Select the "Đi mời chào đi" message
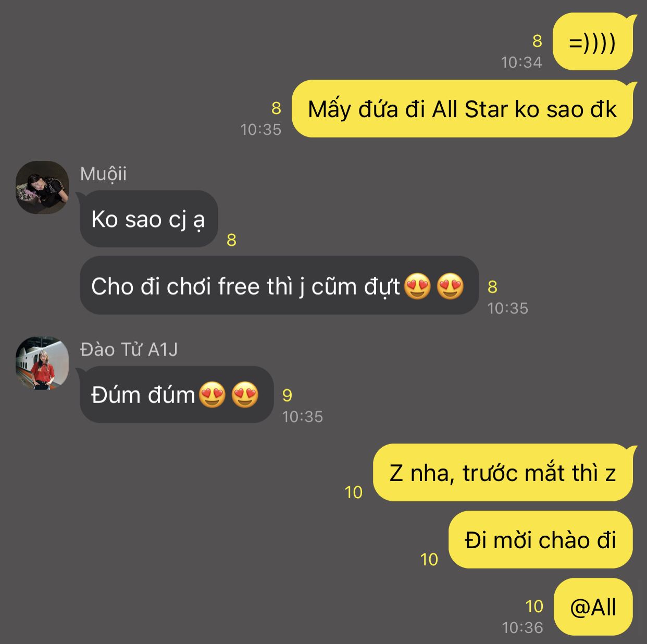 coord(541,540)
